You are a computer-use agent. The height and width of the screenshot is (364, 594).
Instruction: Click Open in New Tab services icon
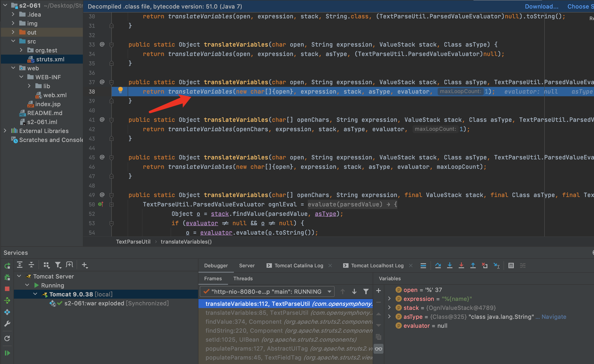click(x=69, y=265)
